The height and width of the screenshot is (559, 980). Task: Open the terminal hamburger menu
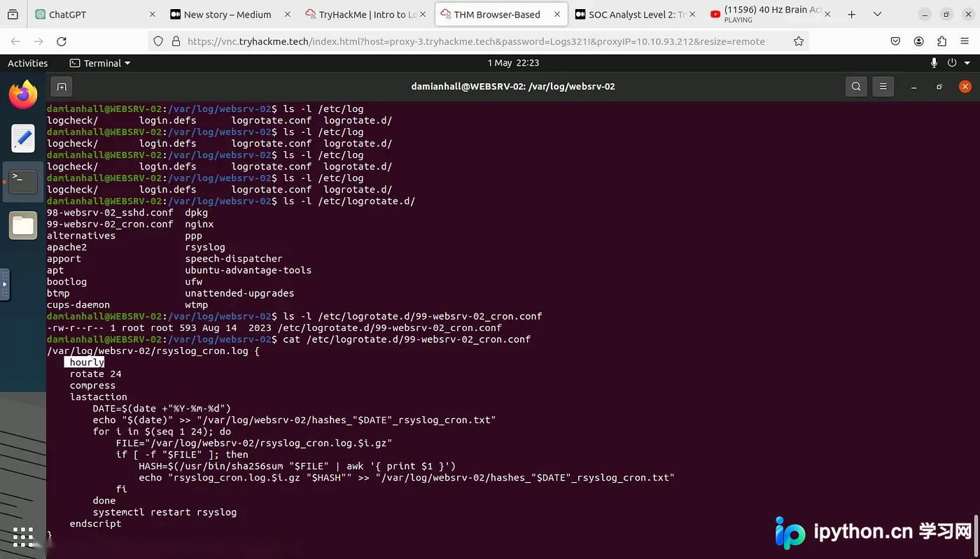[x=883, y=87]
